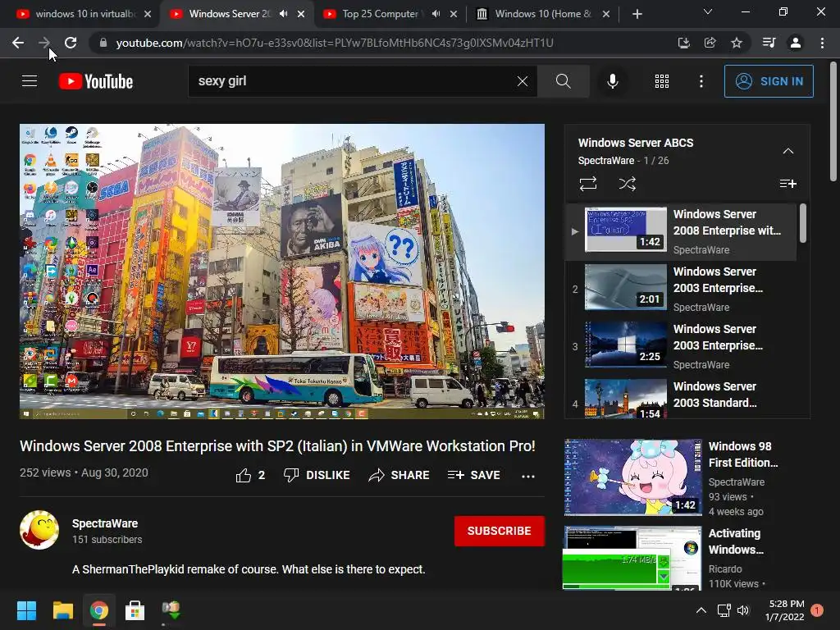Go forward in browser history
Image resolution: width=840 pixels, height=630 pixels.
coord(44,43)
